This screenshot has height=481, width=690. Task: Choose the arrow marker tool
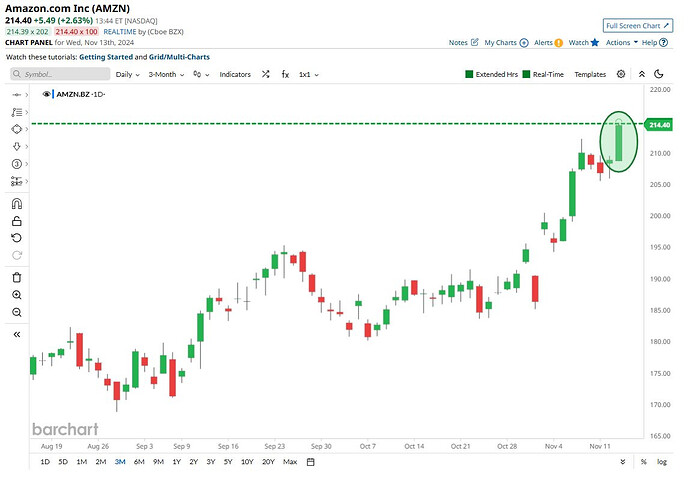coord(17,147)
